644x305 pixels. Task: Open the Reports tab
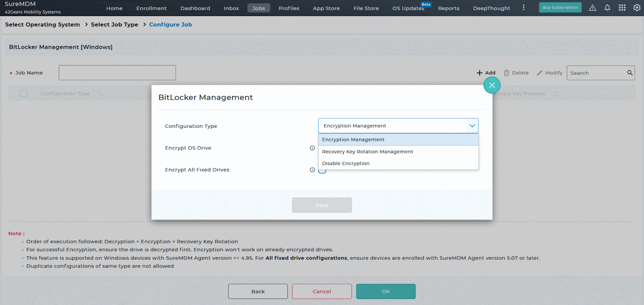[449, 8]
